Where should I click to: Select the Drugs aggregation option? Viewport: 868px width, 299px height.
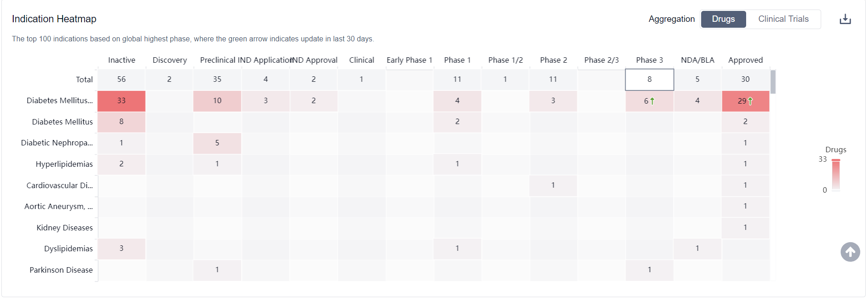723,19
